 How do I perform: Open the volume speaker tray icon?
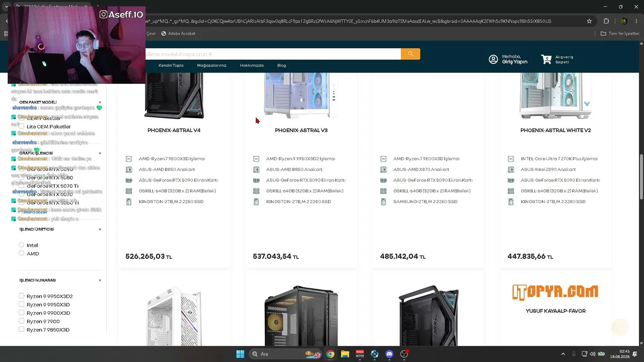click(x=592, y=354)
